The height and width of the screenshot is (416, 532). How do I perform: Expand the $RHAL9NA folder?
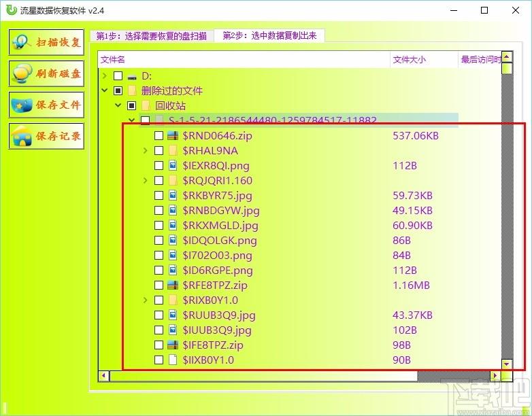click(x=145, y=150)
